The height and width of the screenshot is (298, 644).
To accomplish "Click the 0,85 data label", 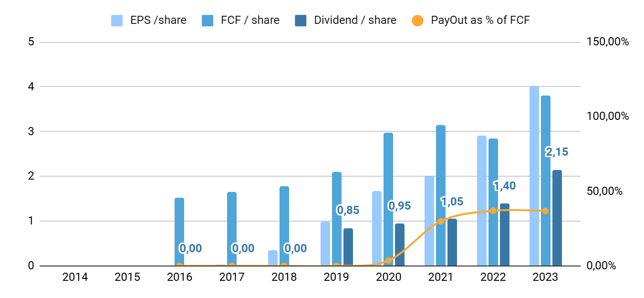I will coord(348,210).
